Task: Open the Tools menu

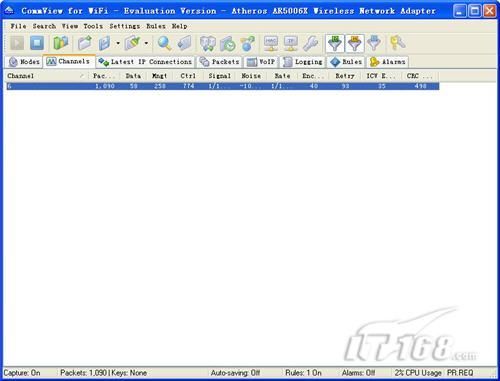Action: 93,26
